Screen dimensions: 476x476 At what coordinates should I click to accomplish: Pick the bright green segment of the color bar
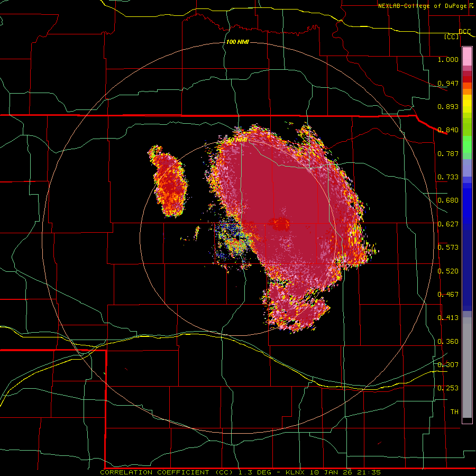pyautogui.click(x=467, y=144)
